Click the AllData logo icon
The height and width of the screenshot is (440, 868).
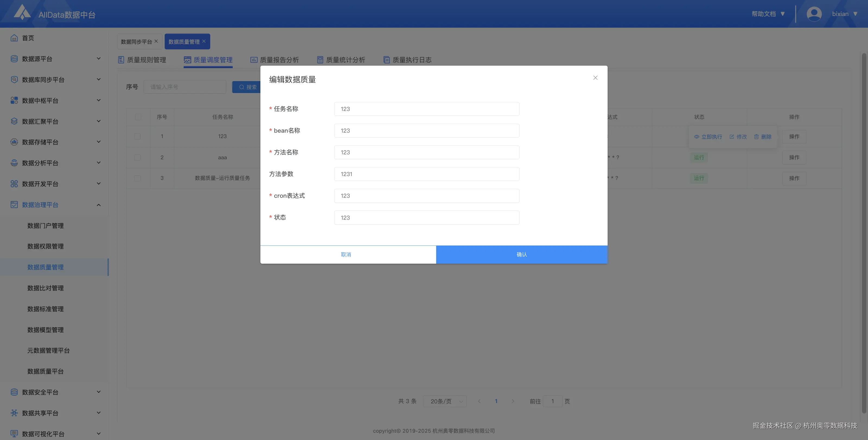pyautogui.click(x=22, y=12)
